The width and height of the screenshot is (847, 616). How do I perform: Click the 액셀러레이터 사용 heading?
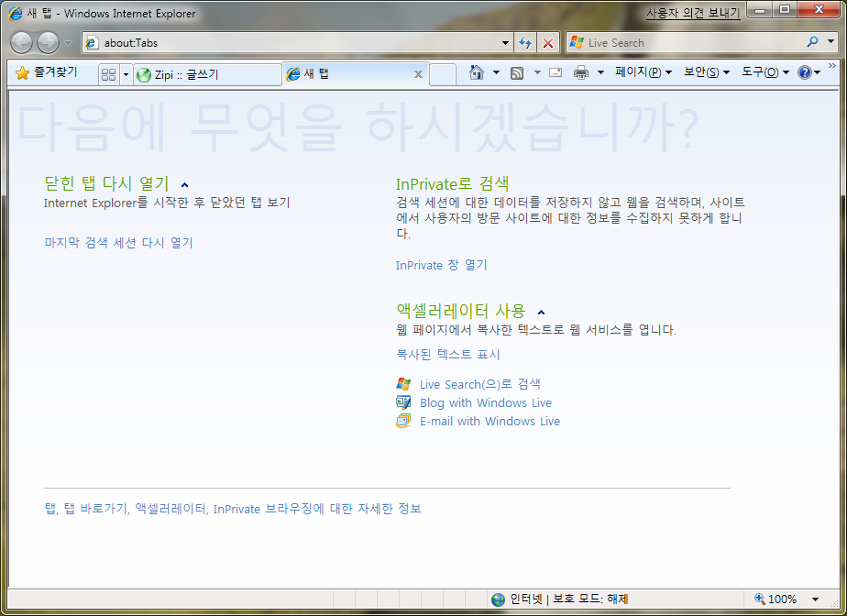click(461, 311)
